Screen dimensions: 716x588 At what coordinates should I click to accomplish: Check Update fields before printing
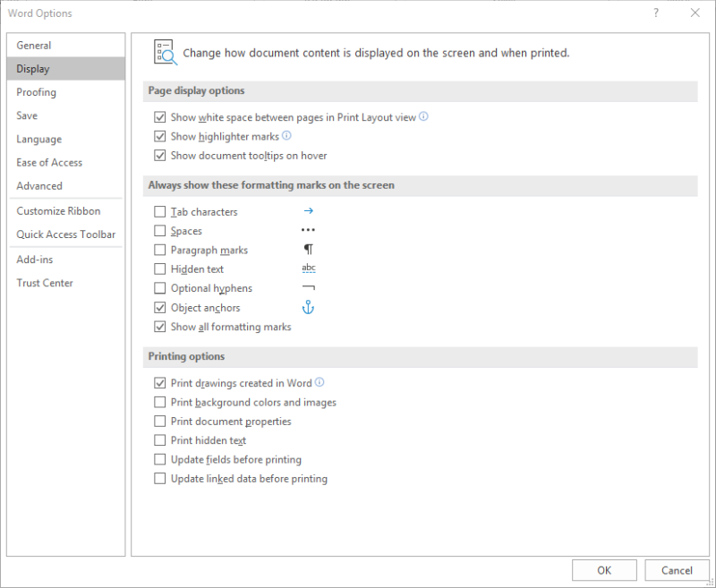(x=160, y=460)
